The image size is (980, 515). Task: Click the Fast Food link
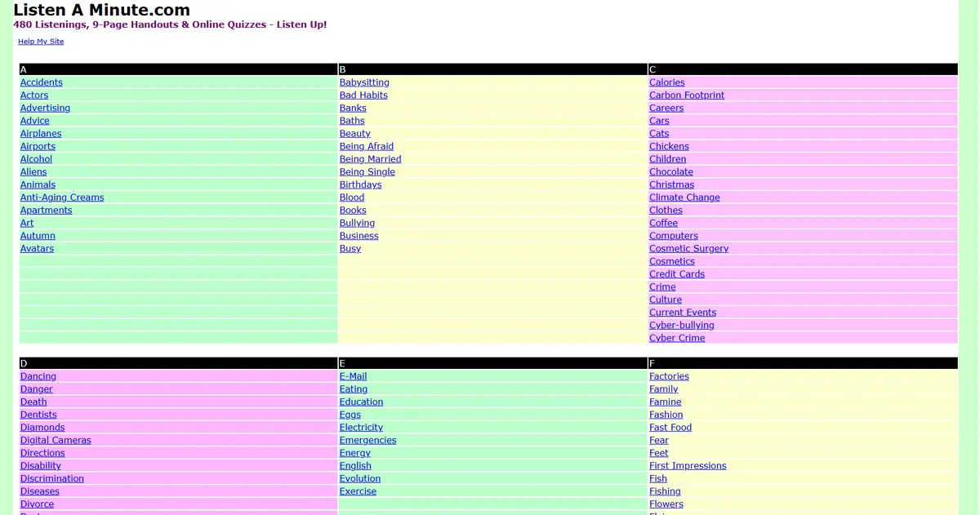670,428
